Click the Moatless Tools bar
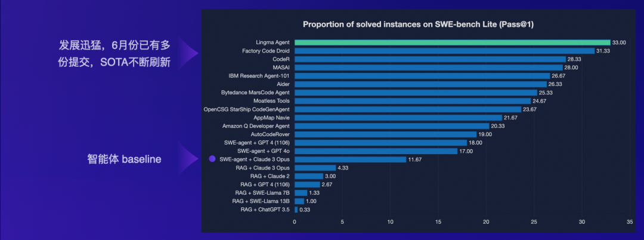 (412, 101)
